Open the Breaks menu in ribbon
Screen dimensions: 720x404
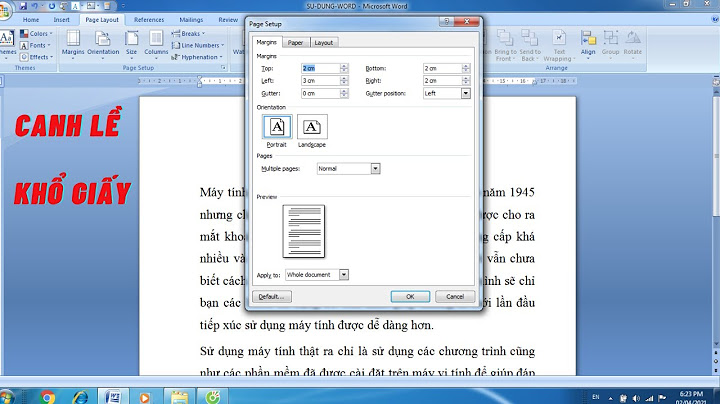(x=188, y=34)
